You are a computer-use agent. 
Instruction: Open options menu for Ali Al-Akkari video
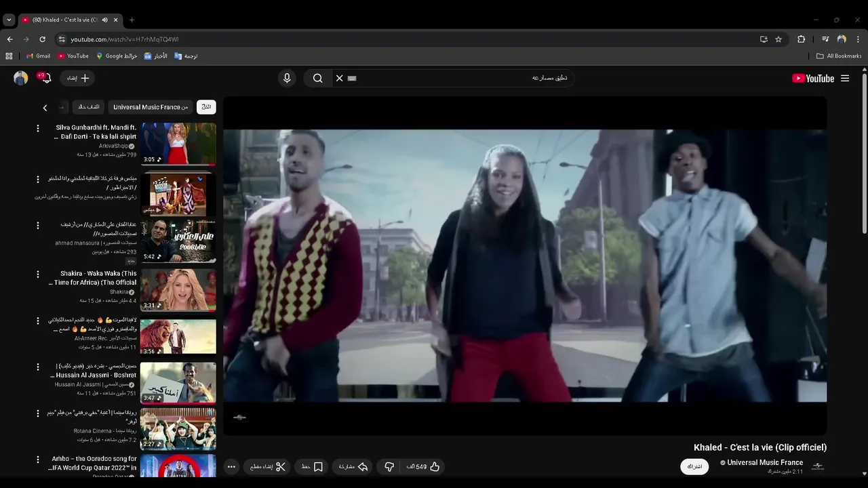[38, 225]
